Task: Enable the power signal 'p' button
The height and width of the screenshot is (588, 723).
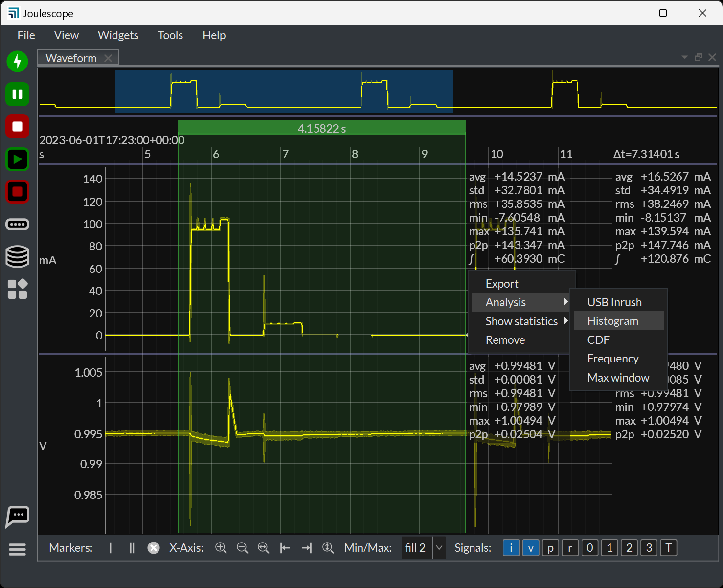Action: (551, 548)
